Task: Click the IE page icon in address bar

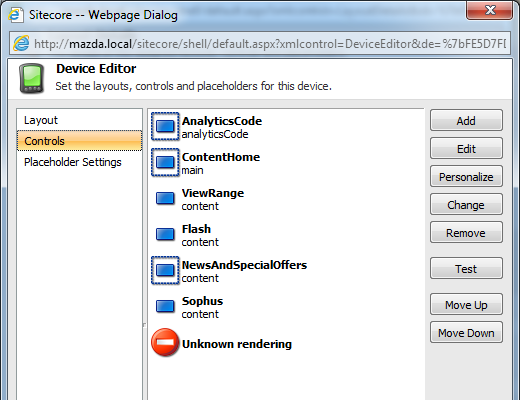Action: pyautogui.click(x=21, y=44)
